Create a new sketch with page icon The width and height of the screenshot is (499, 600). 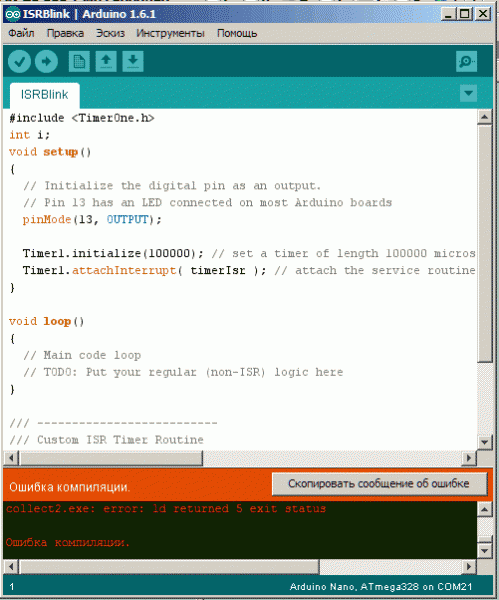(79, 62)
